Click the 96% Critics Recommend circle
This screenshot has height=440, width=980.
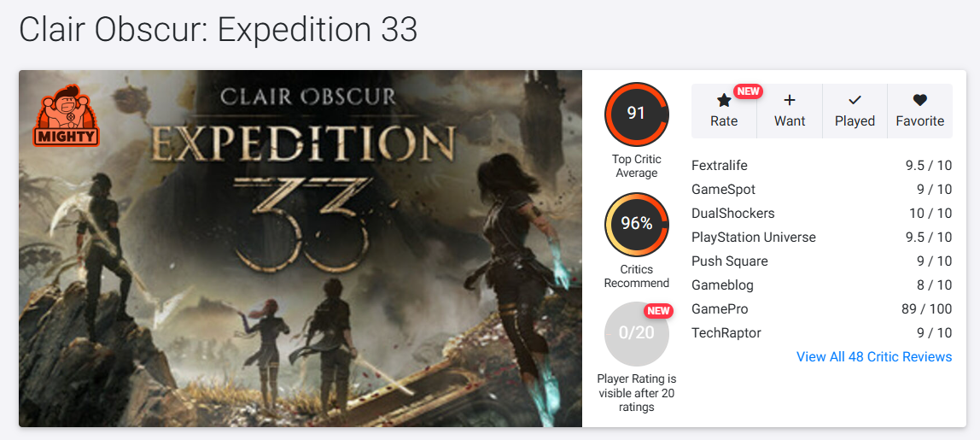[x=636, y=224]
